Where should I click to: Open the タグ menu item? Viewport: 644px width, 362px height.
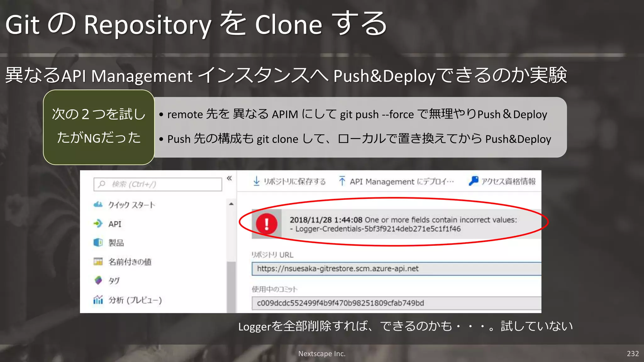tap(114, 281)
